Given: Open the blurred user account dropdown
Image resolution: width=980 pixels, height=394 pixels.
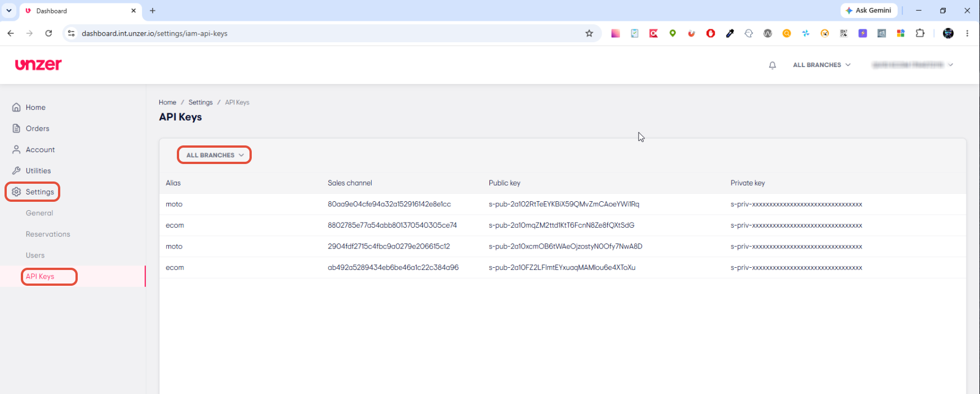Looking at the screenshot, I should pos(912,65).
